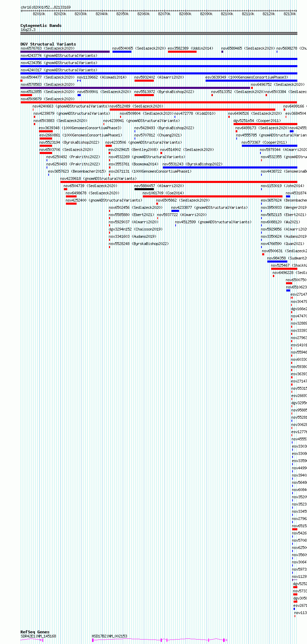307x644 pixels.
Task: Click dgv5251n54 (Cooper2011) label
Action: point(257,121)
